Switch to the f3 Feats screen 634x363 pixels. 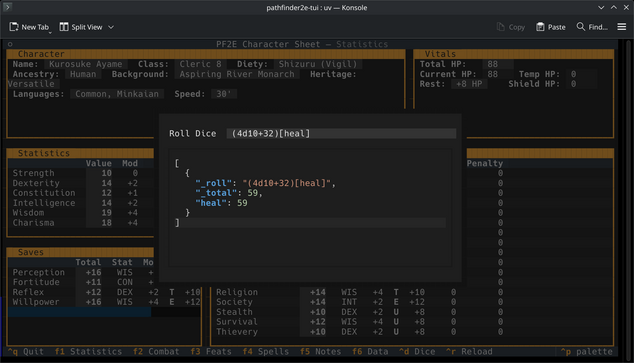tap(211, 351)
